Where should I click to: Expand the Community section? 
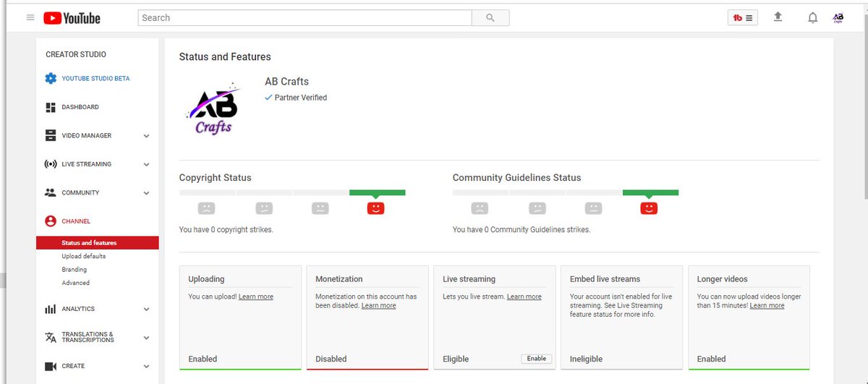[146, 193]
